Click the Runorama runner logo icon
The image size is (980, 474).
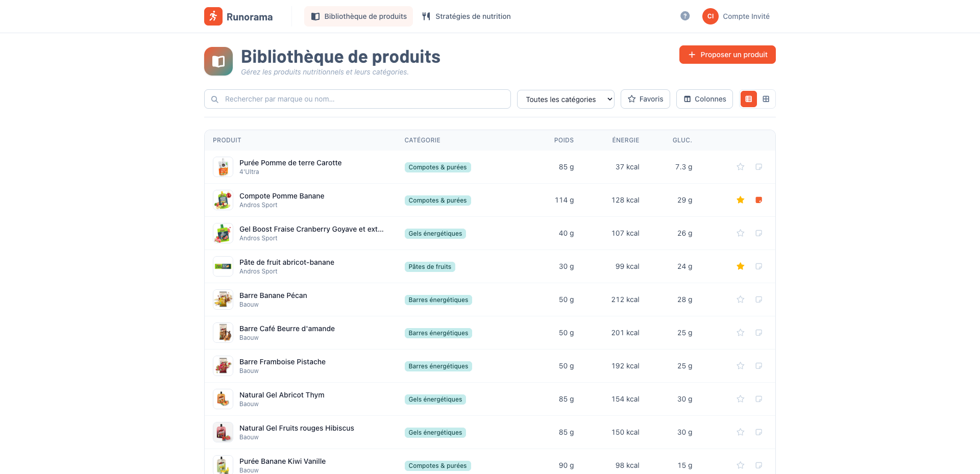[x=213, y=16]
